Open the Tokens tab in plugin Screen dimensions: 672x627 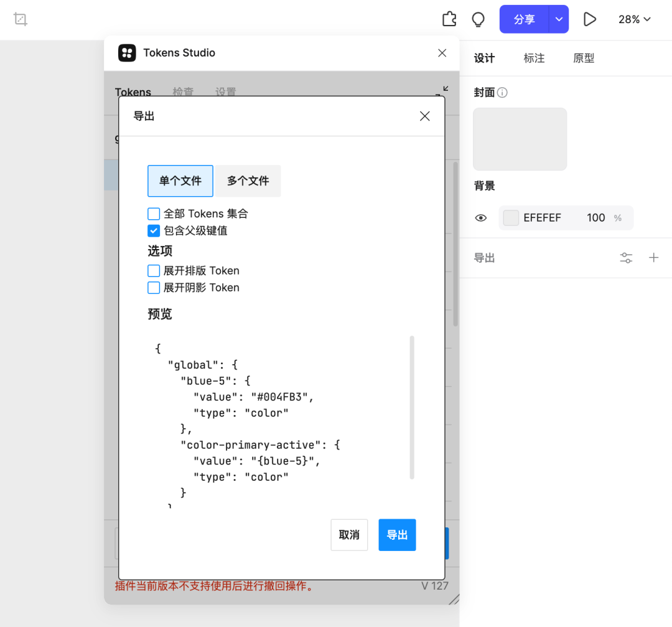tap(133, 91)
